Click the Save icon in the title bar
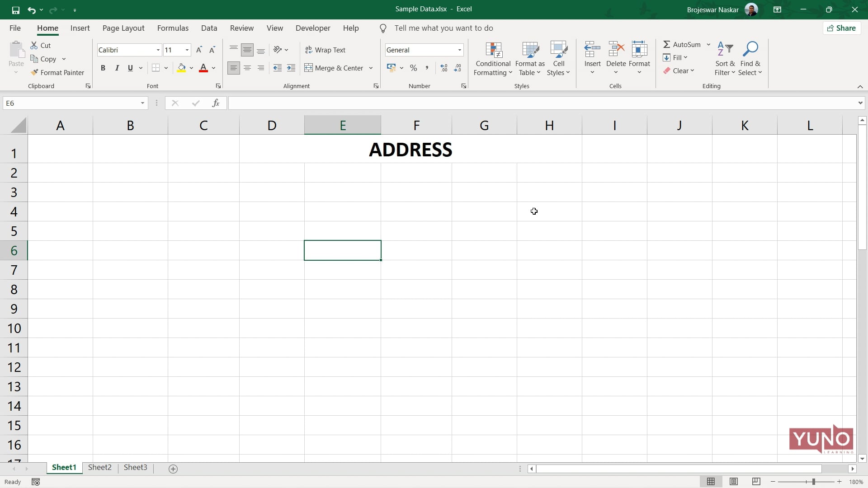Viewport: 868px width, 488px height. (x=15, y=9)
